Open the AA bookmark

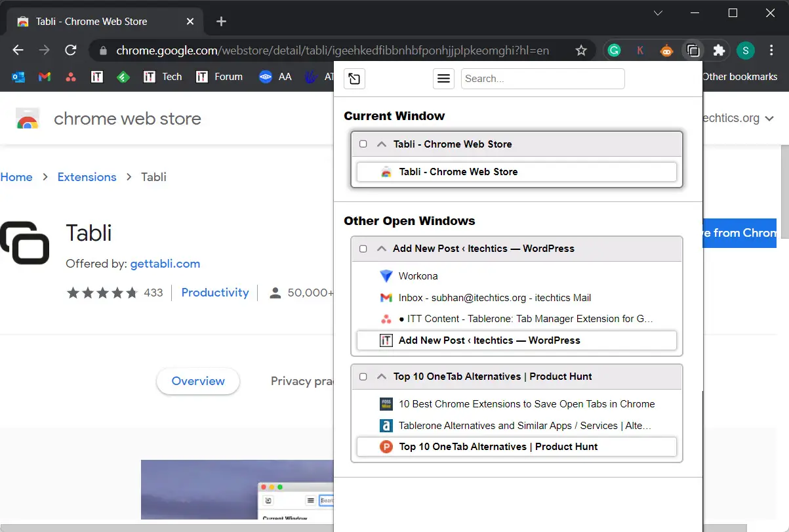pyautogui.click(x=275, y=77)
